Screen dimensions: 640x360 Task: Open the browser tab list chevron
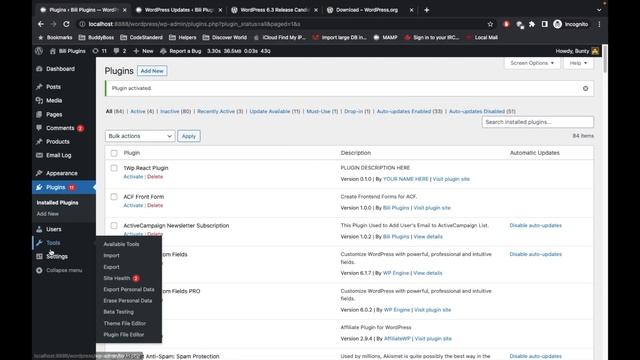pyautogui.click(x=599, y=10)
